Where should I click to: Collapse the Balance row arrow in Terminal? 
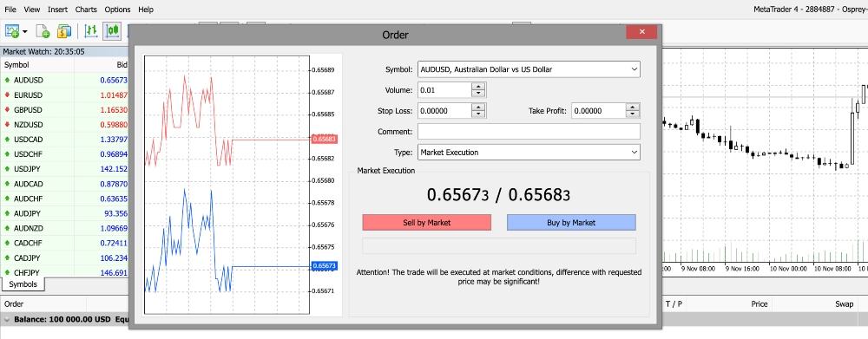coord(7,319)
